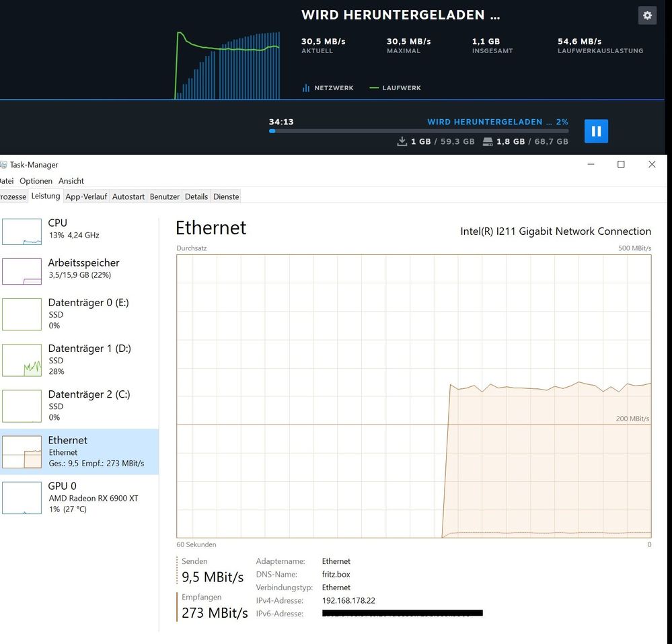This screenshot has height=644, width=672.
Task: Click the GPU 0 mini graph thumbnail
Action: click(22, 498)
